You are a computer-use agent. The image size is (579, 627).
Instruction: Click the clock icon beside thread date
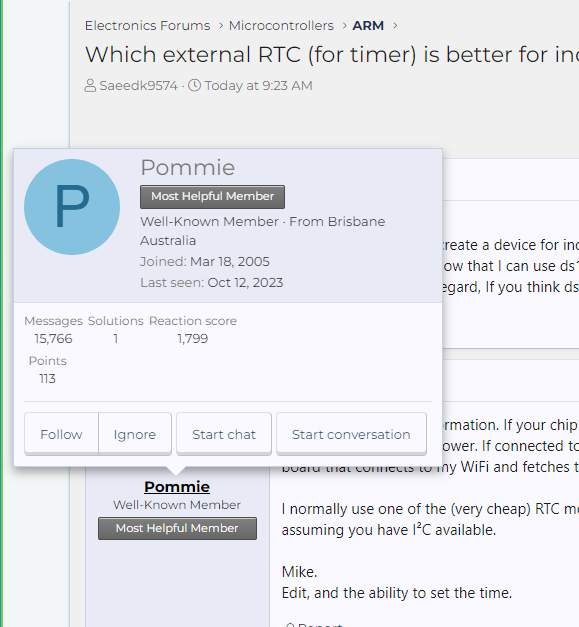click(194, 85)
